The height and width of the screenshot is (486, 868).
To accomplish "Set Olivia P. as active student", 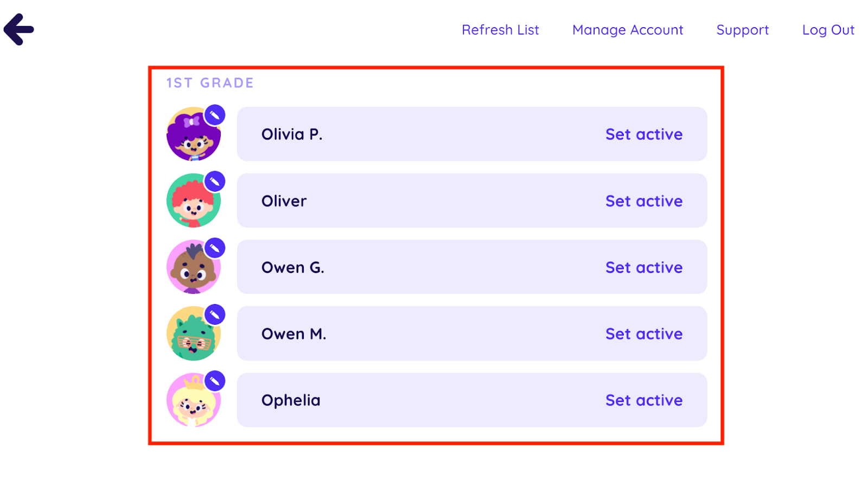I will [643, 134].
